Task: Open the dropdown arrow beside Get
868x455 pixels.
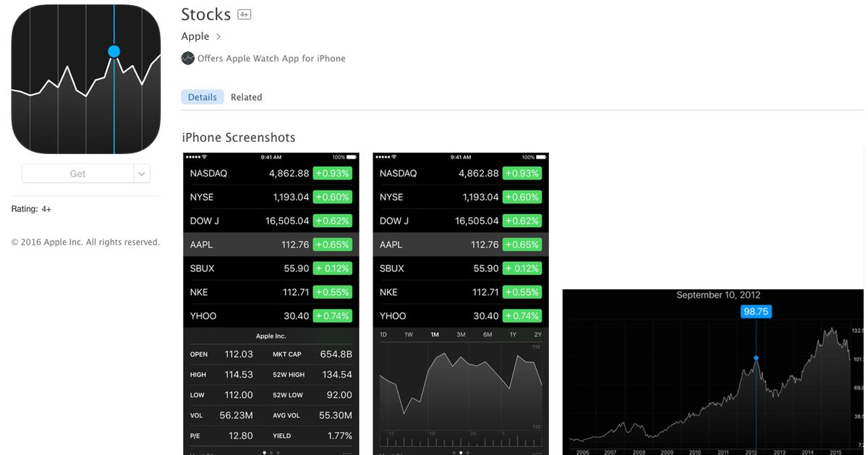Action: click(142, 174)
